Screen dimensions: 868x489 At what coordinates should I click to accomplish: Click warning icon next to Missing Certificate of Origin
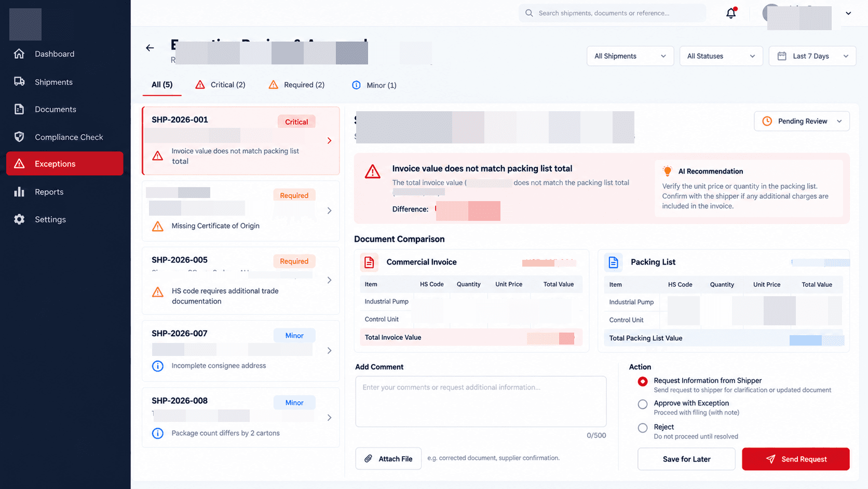[158, 226]
